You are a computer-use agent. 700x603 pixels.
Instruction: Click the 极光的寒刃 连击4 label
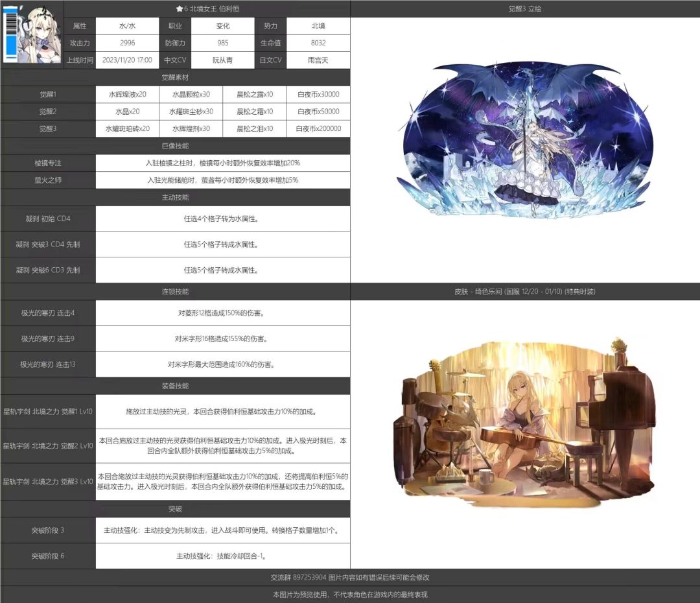(x=48, y=313)
